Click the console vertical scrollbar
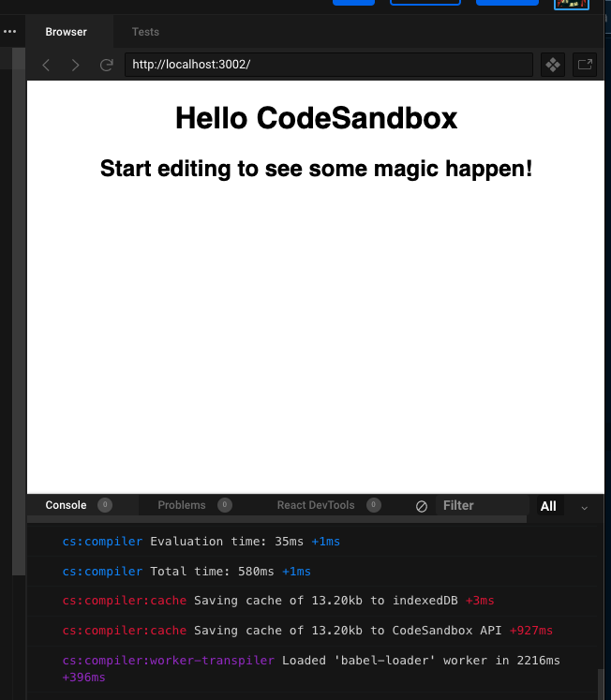The image size is (611, 700). [x=602, y=684]
